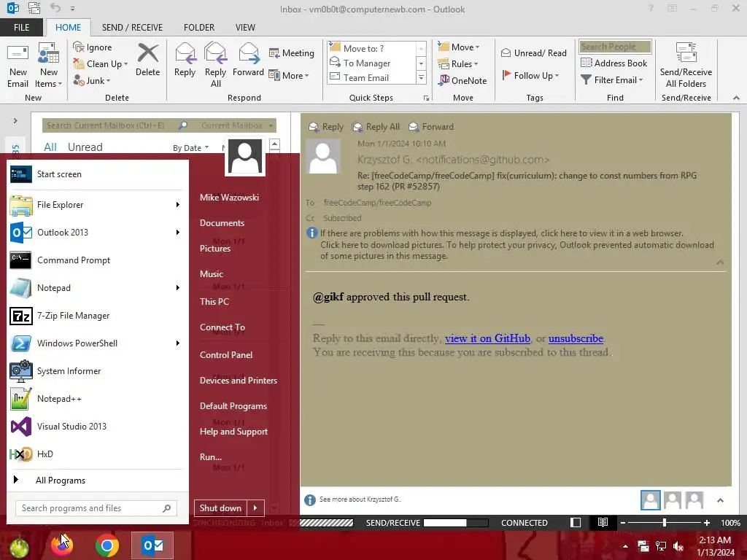This screenshot has width=747, height=560.
Task: Open the Filter Email dropdown
Action: click(612, 80)
